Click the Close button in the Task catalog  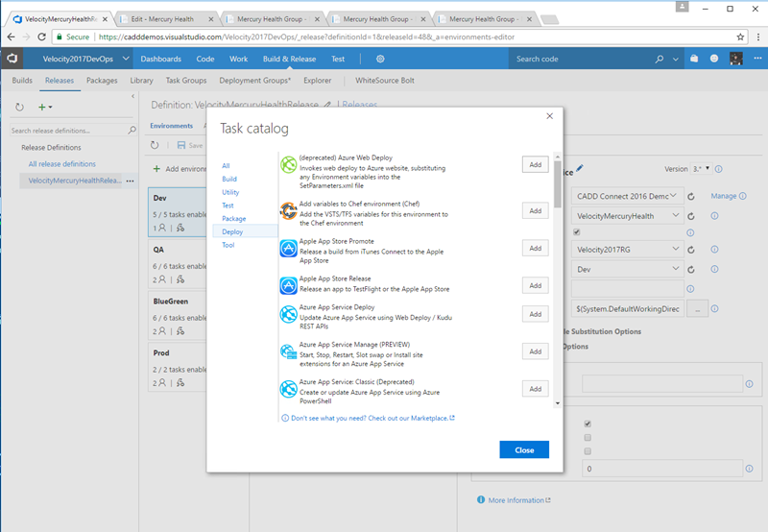click(x=524, y=449)
